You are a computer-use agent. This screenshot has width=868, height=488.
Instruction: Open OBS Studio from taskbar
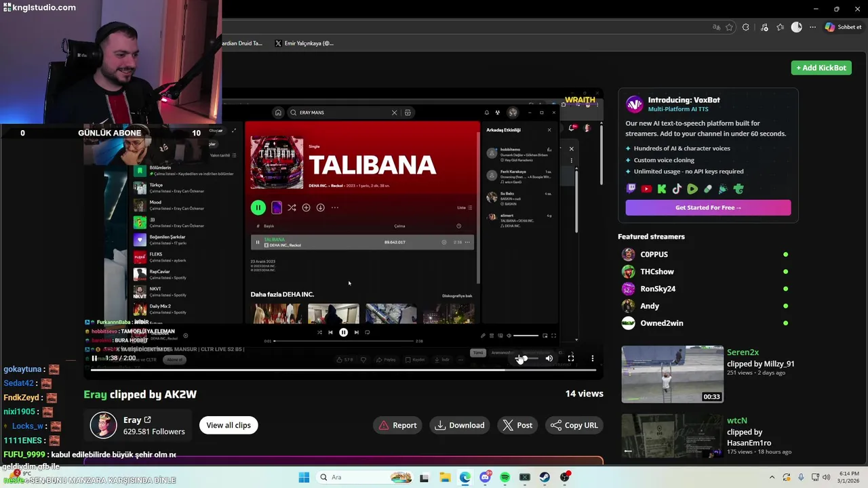click(565, 477)
